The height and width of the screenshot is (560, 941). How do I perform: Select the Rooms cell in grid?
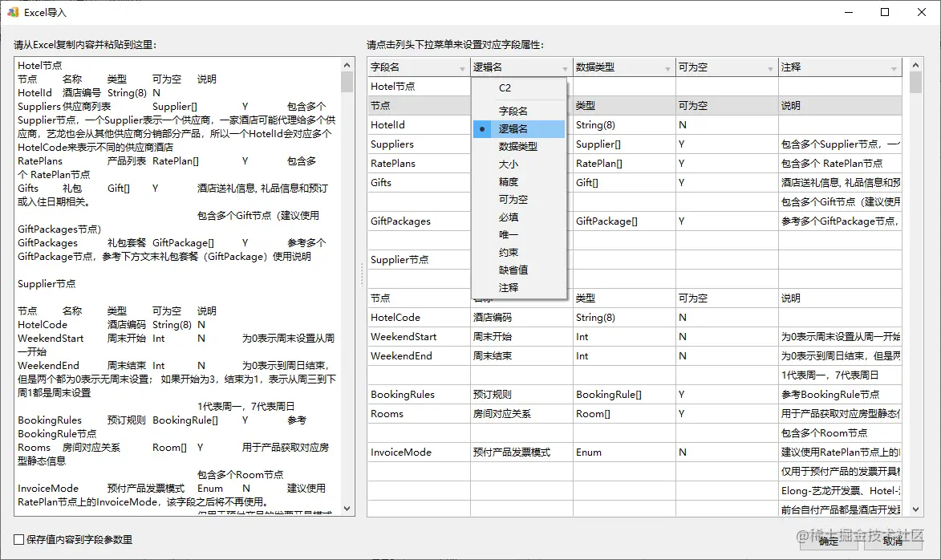coord(419,413)
